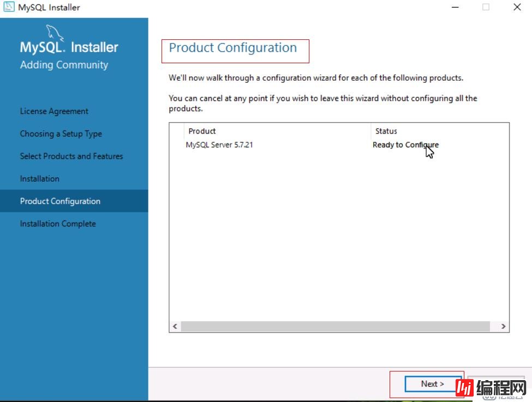532x402 pixels.
Task: Click the right scroll arrow under product list
Action: (x=503, y=326)
